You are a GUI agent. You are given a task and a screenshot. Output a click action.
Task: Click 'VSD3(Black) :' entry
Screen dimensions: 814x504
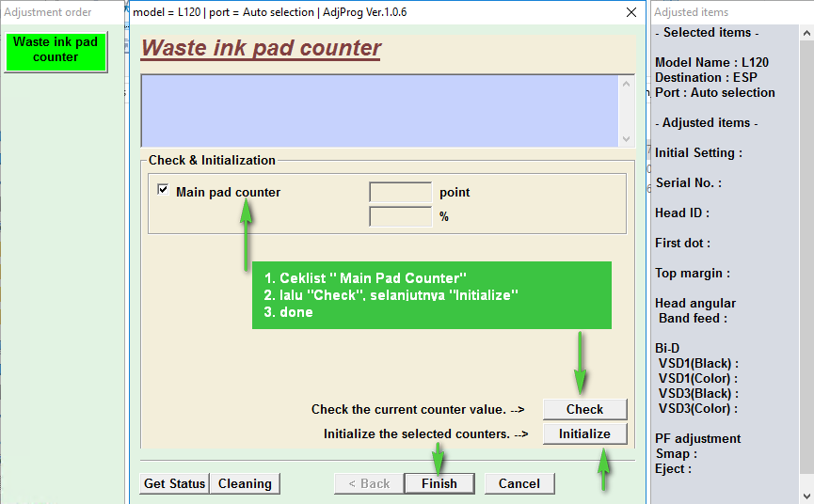[698, 393]
